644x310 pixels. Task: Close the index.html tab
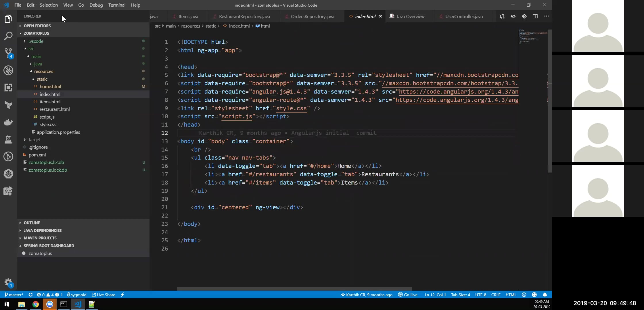click(380, 16)
